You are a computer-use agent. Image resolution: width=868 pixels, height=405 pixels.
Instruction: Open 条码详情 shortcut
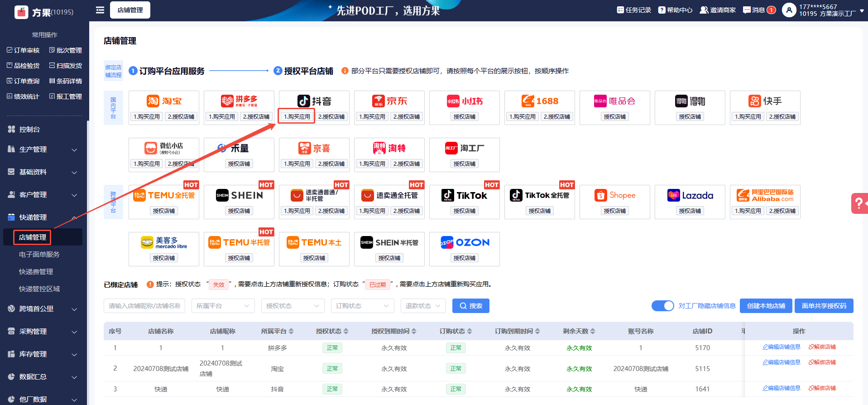click(x=66, y=81)
